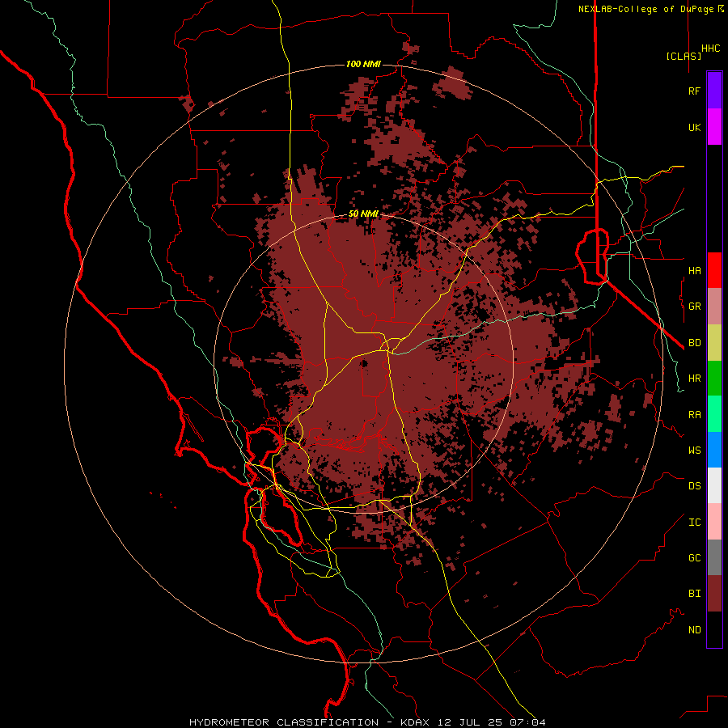Click the IC legend label
The image size is (728, 728).
coord(694,522)
